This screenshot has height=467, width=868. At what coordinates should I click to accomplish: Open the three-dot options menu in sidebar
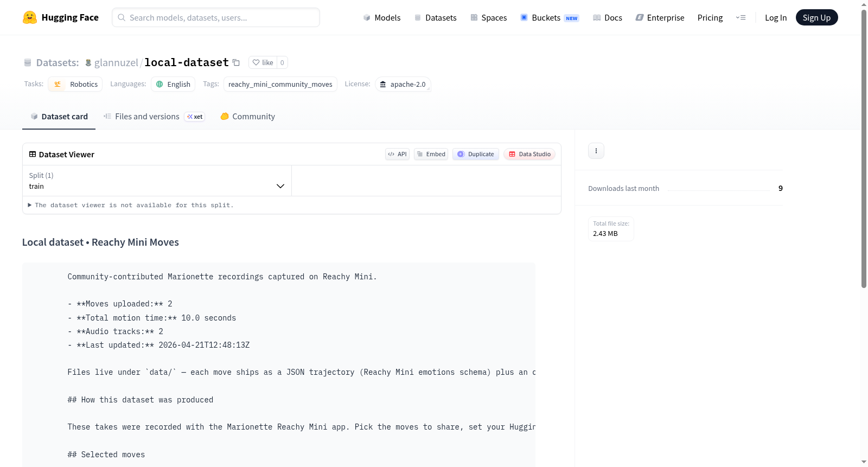pyautogui.click(x=596, y=151)
